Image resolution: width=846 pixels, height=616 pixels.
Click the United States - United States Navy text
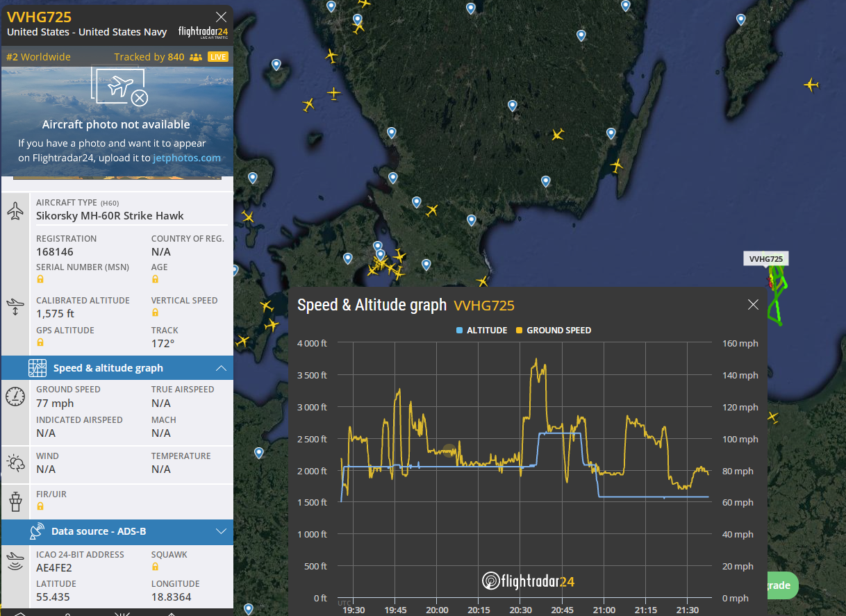click(x=87, y=32)
